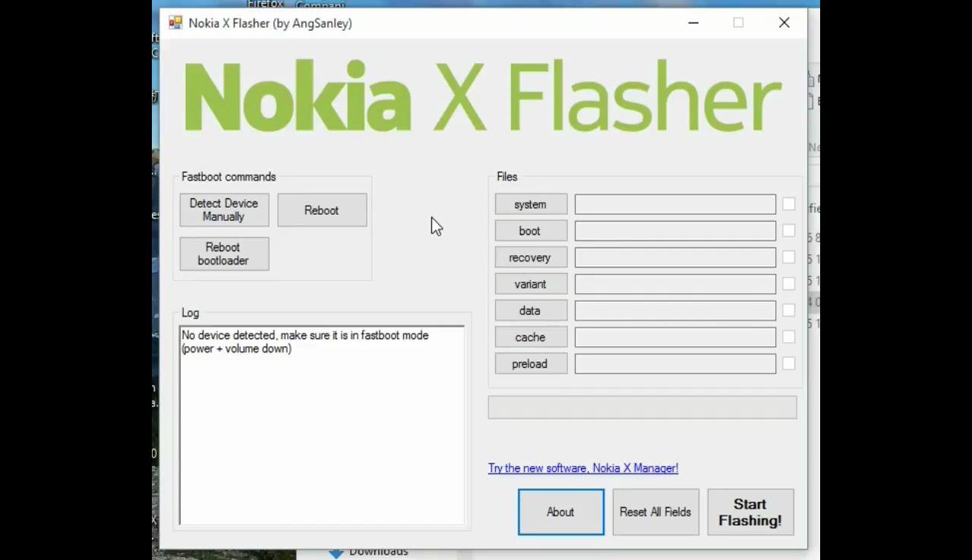Click the preload file path field

click(x=675, y=363)
